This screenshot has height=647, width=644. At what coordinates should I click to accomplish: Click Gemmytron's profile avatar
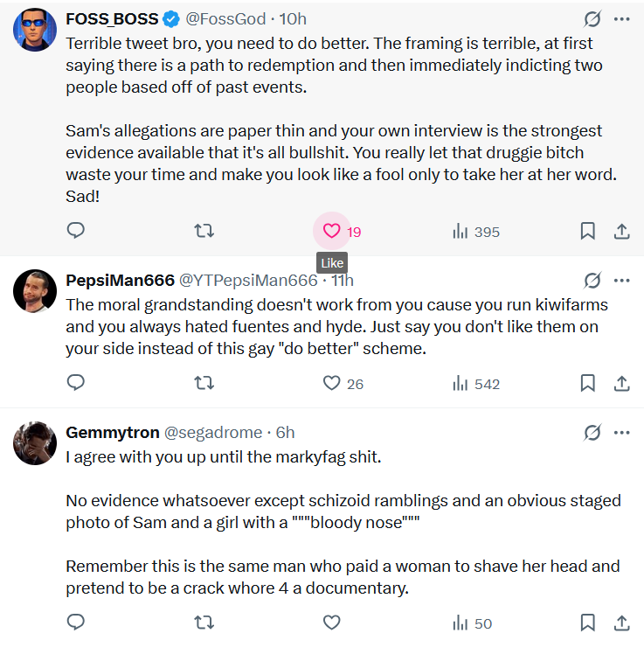(35, 443)
